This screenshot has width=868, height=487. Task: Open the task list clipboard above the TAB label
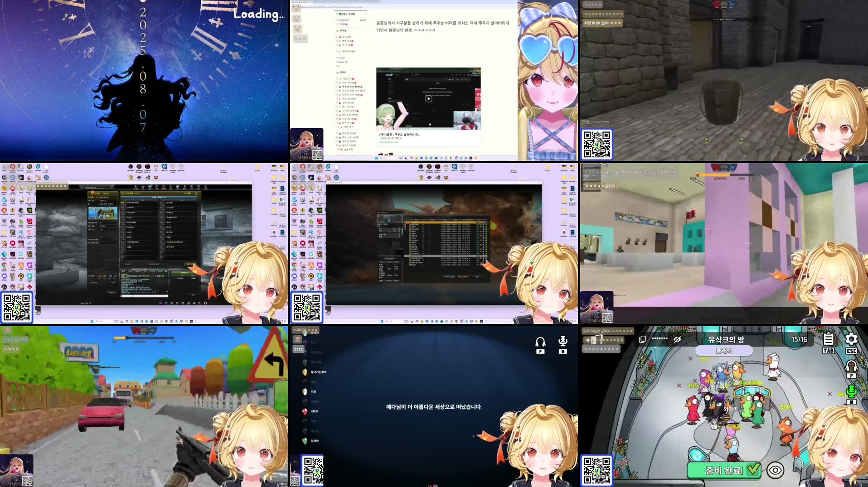828,339
